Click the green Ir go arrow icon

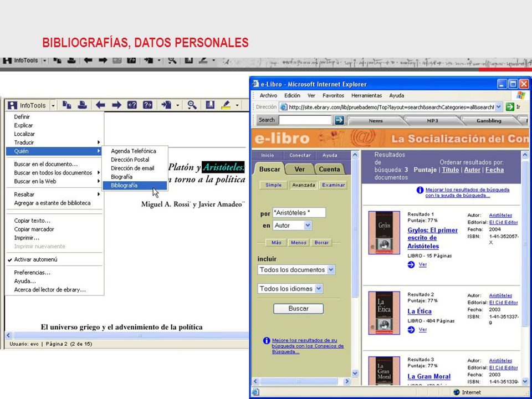(x=510, y=107)
